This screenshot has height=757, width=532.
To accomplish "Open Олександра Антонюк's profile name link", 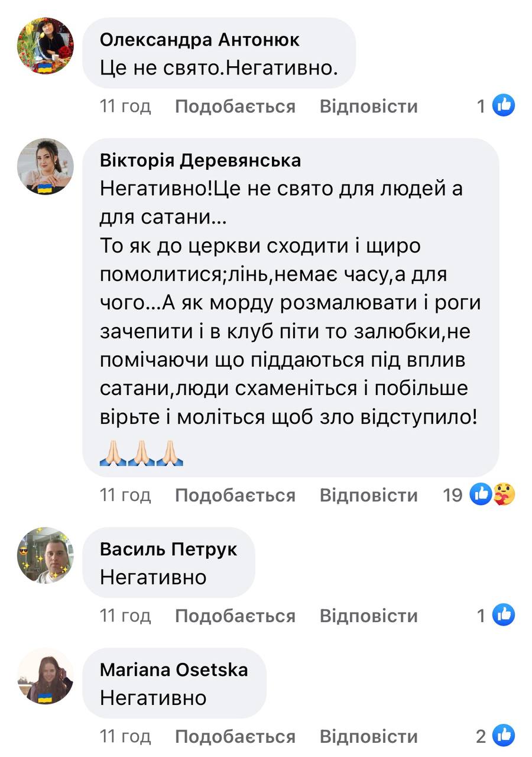I will pos(200,40).
